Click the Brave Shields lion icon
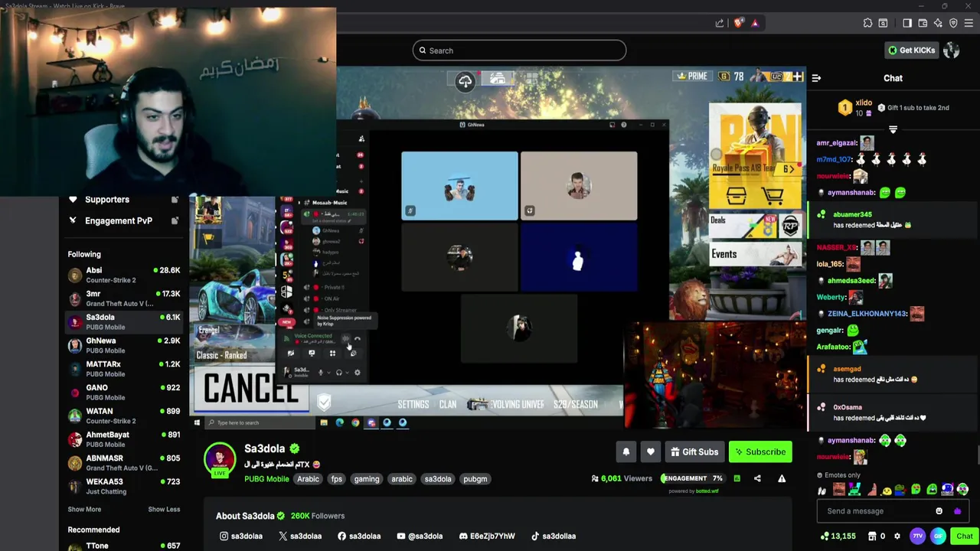Image resolution: width=980 pixels, height=551 pixels. click(x=737, y=24)
